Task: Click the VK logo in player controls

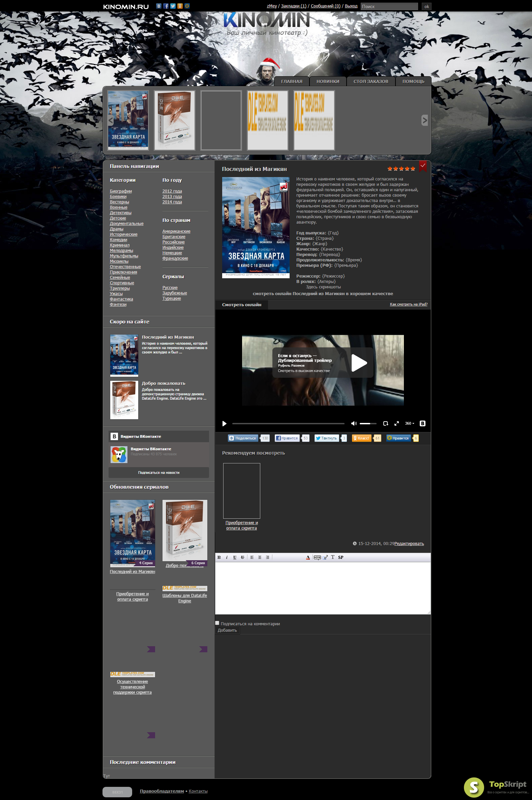Action: (422, 423)
